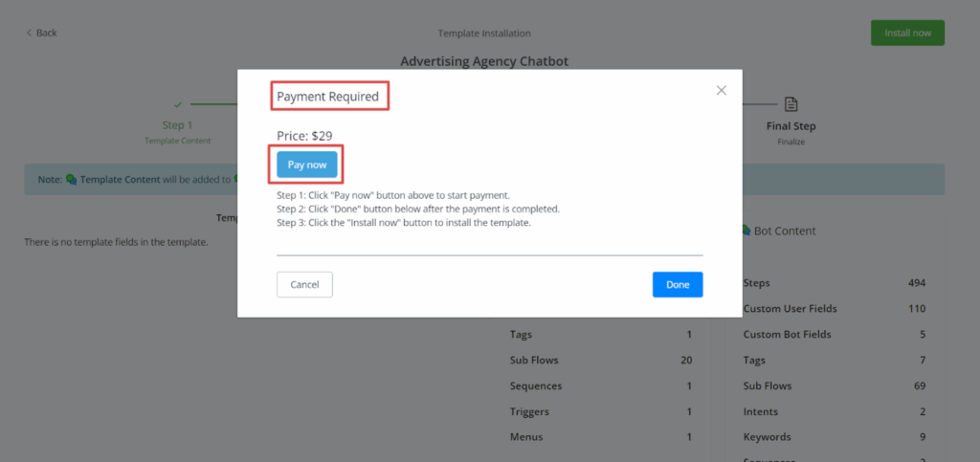The image size is (980, 462).
Task: Click the Sub Flows row showing 20
Action: point(600,361)
